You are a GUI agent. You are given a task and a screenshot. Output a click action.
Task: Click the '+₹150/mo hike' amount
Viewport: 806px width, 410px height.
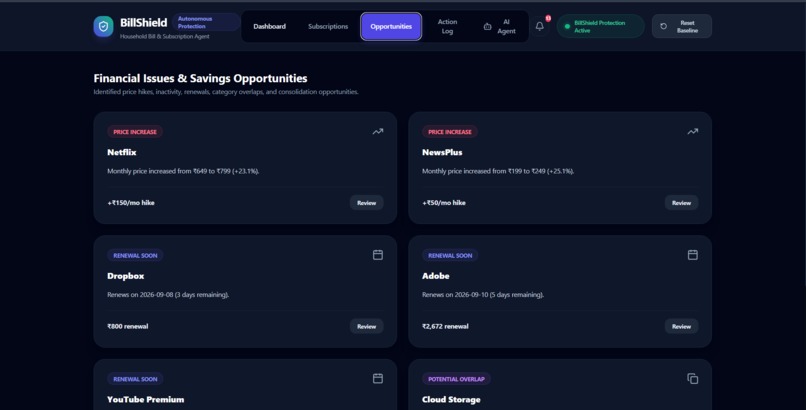coord(131,203)
